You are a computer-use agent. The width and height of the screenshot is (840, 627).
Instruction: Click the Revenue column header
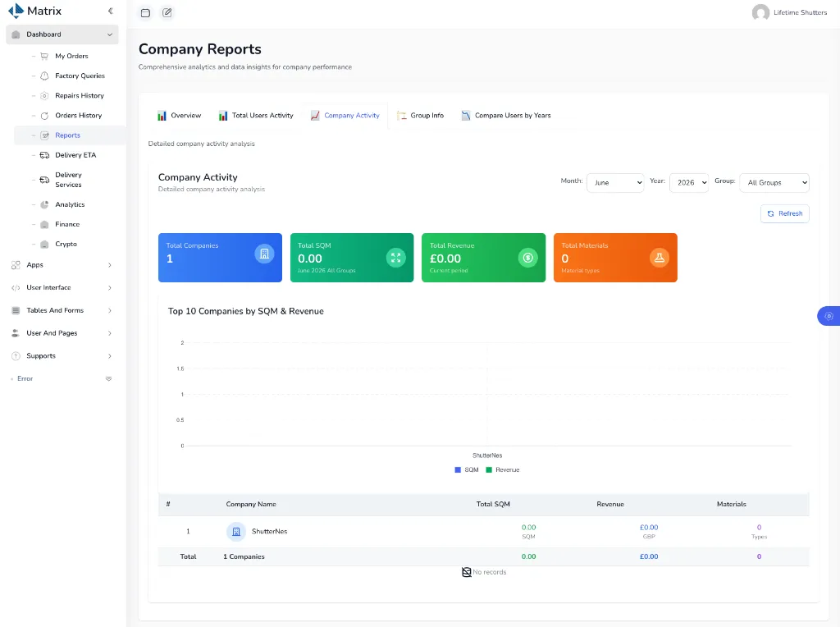(610, 504)
